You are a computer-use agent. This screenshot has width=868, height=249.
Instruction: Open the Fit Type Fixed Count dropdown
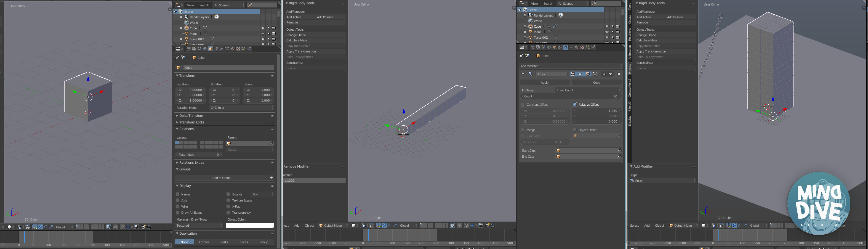click(x=588, y=90)
